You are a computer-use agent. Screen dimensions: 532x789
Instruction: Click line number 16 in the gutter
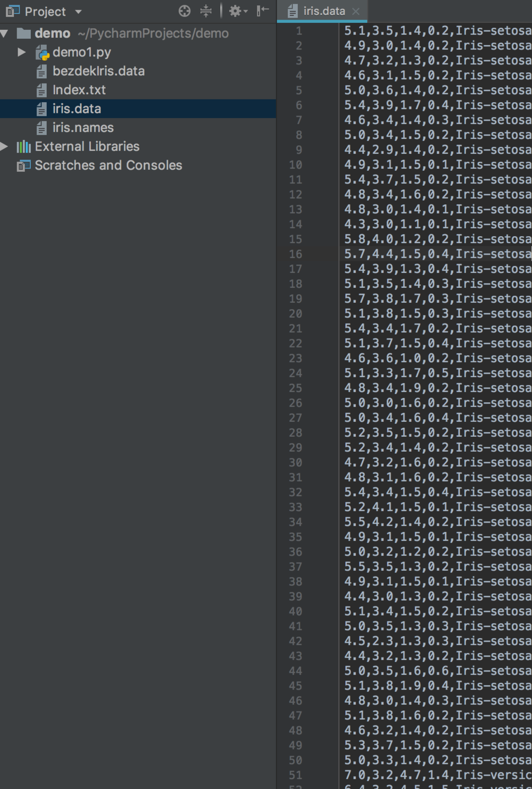tap(296, 254)
